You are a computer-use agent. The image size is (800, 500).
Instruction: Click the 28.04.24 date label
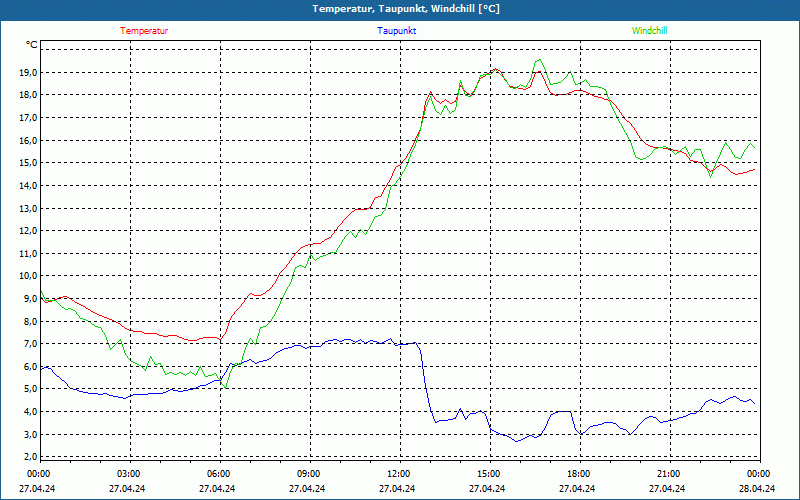(x=757, y=489)
